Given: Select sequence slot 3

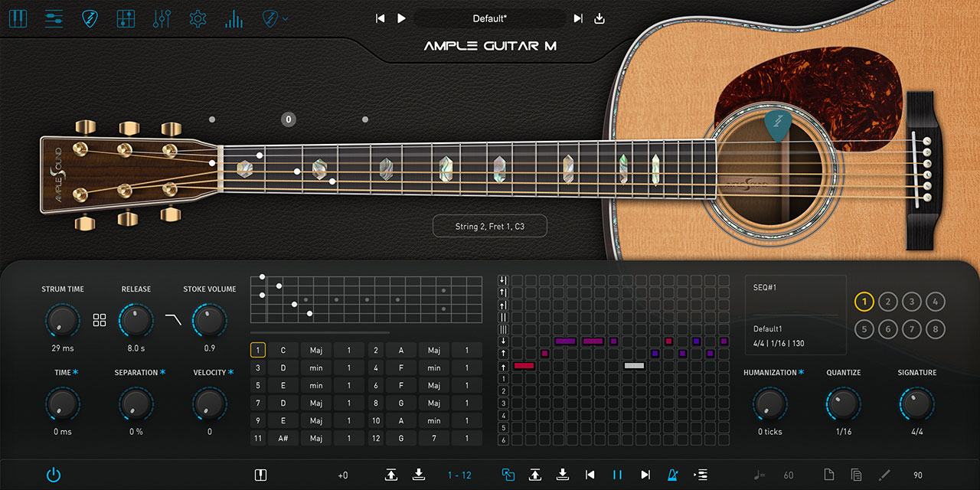Looking at the screenshot, I should coord(911,302).
